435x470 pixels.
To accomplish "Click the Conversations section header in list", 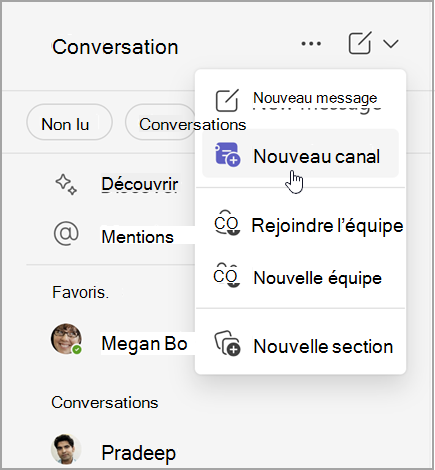I will (105, 402).
